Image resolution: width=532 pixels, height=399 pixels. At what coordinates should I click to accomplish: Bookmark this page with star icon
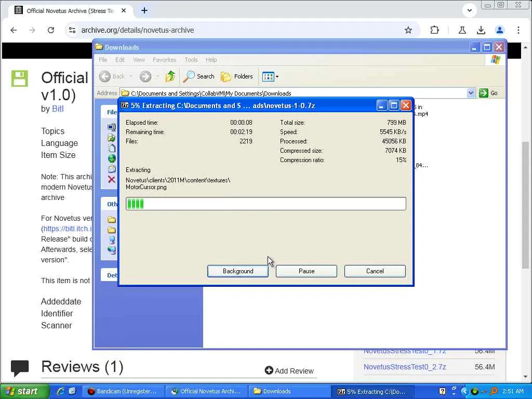408,30
